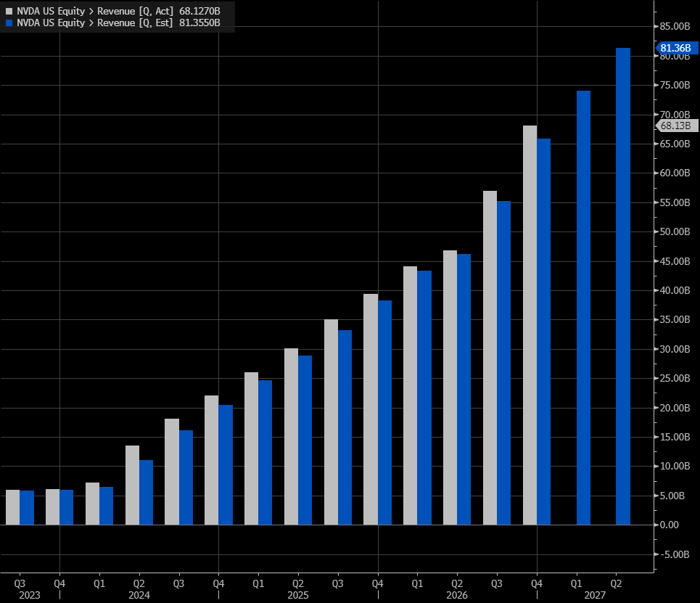Click the 68.13B gray value label
The image size is (700, 603).
coord(676,126)
